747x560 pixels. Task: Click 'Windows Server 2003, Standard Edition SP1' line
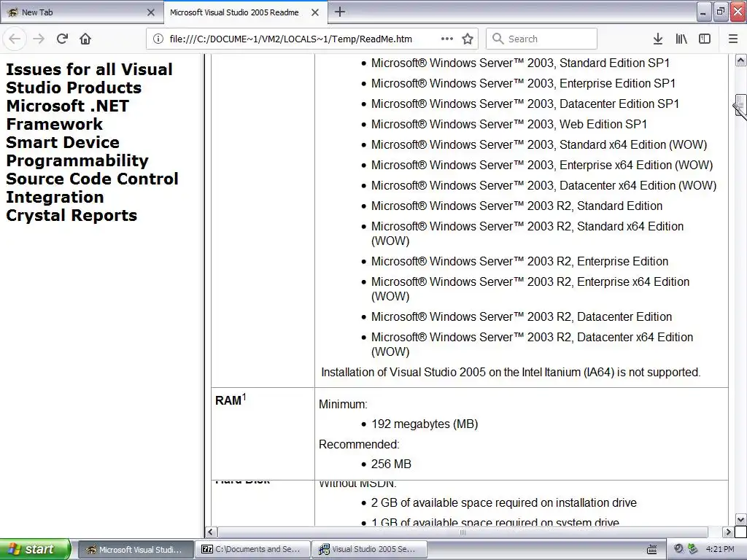point(520,63)
